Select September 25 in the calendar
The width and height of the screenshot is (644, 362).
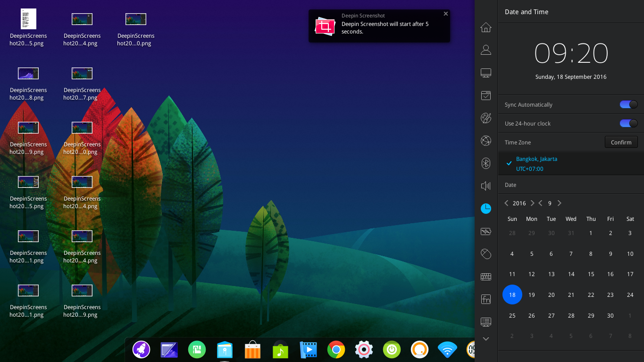[512, 315]
